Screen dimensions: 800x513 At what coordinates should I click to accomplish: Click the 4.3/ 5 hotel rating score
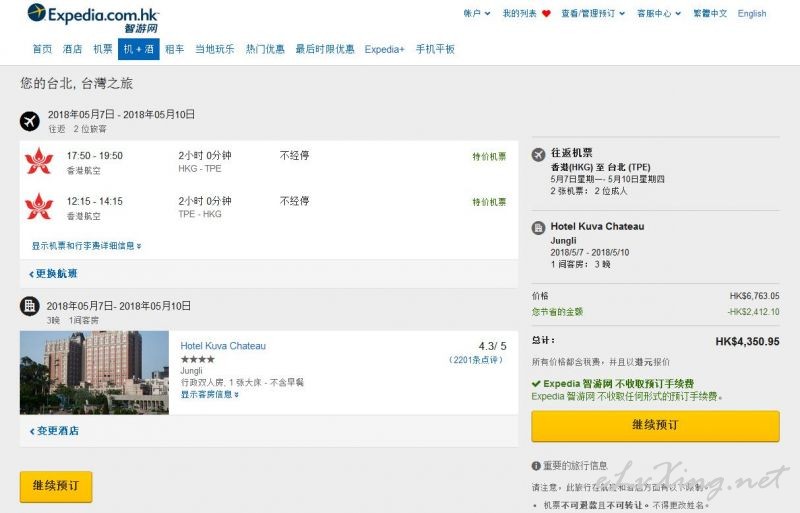(492, 346)
